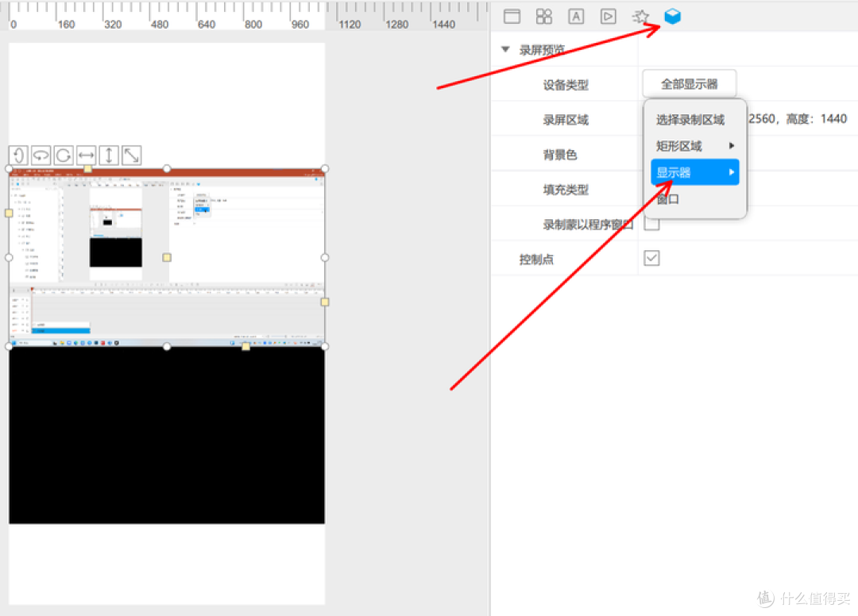Click the '2560, 高度: 1440' size value

(798, 118)
